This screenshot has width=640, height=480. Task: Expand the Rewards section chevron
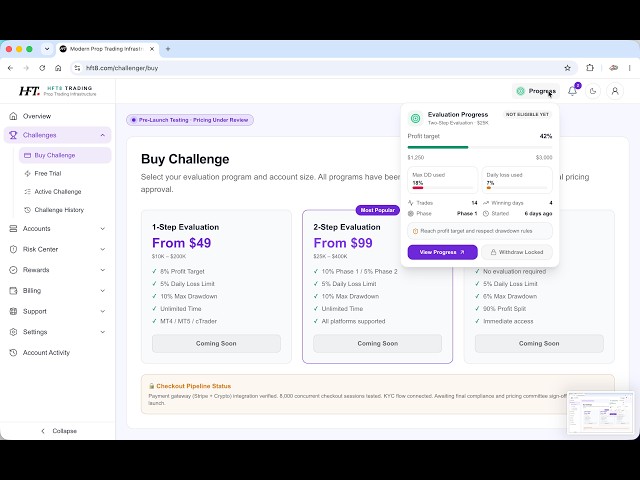102,270
